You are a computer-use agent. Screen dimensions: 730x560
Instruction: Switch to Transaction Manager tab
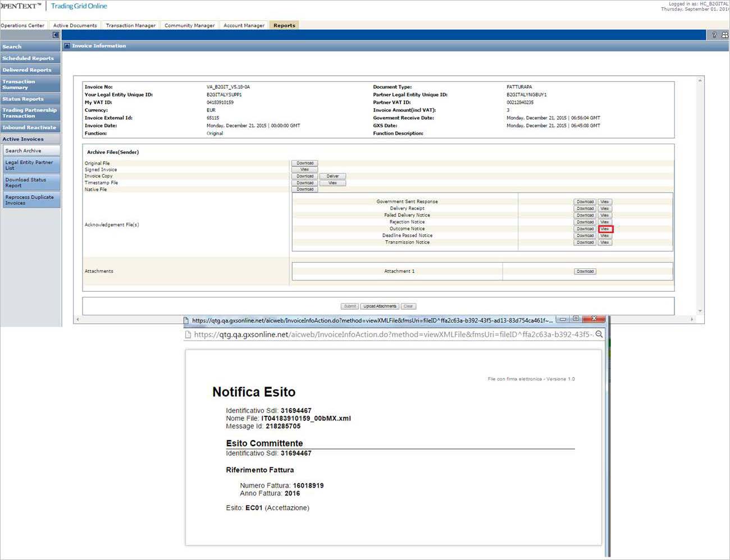pos(131,25)
